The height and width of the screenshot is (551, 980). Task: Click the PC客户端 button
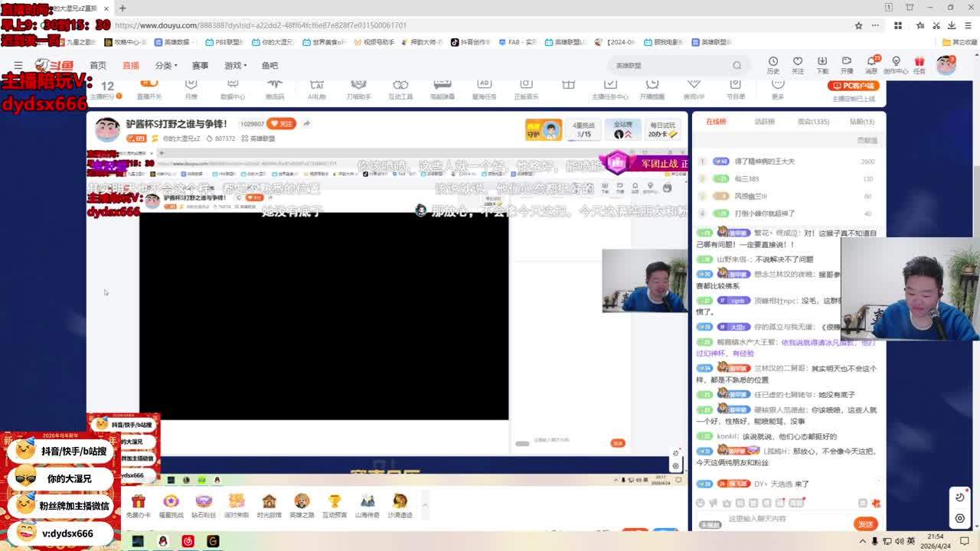coord(854,86)
